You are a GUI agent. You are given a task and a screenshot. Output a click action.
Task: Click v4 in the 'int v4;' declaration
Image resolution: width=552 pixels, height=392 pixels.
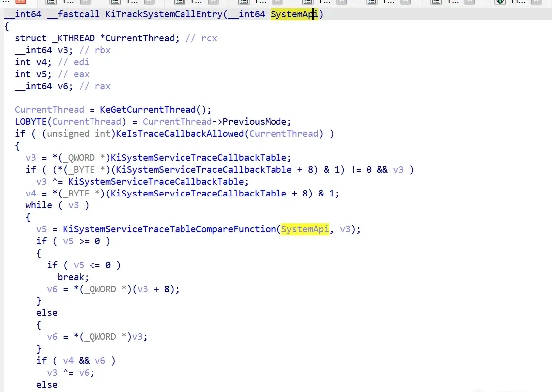pos(42,62)
